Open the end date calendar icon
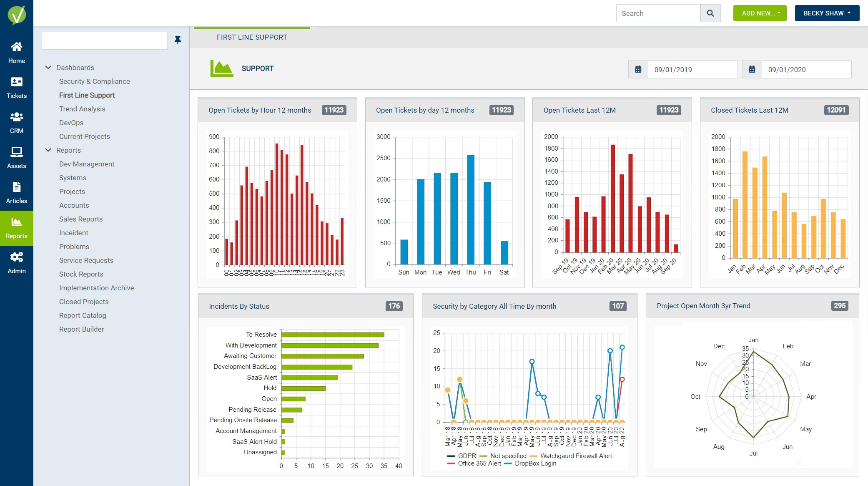This screenshot has width=868, height=486. coord(752,69)
